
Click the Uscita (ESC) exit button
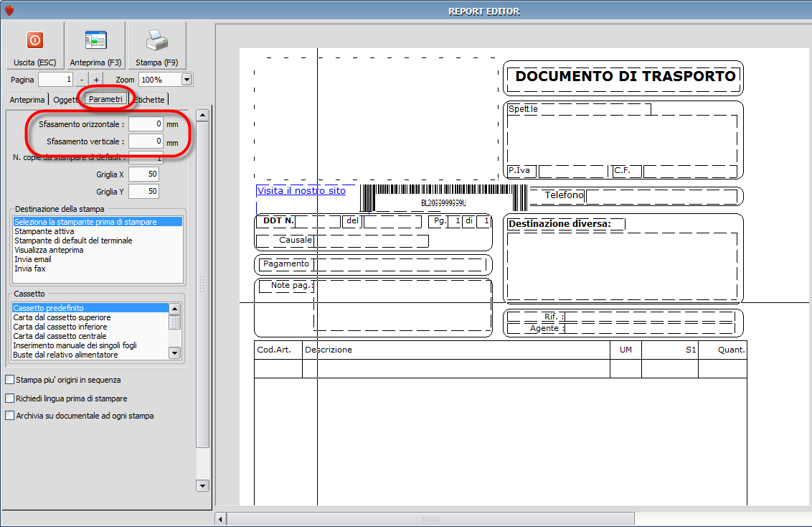pos(35,45)
